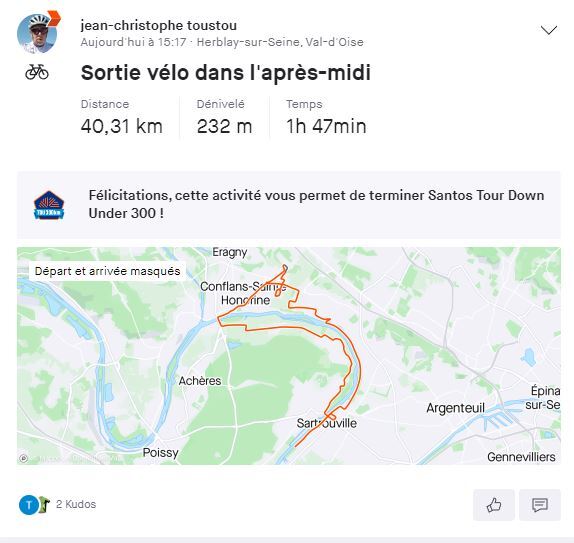
Task: Click the Santos Tour Down Under challenge badge
Action: (x=49, y=205)
